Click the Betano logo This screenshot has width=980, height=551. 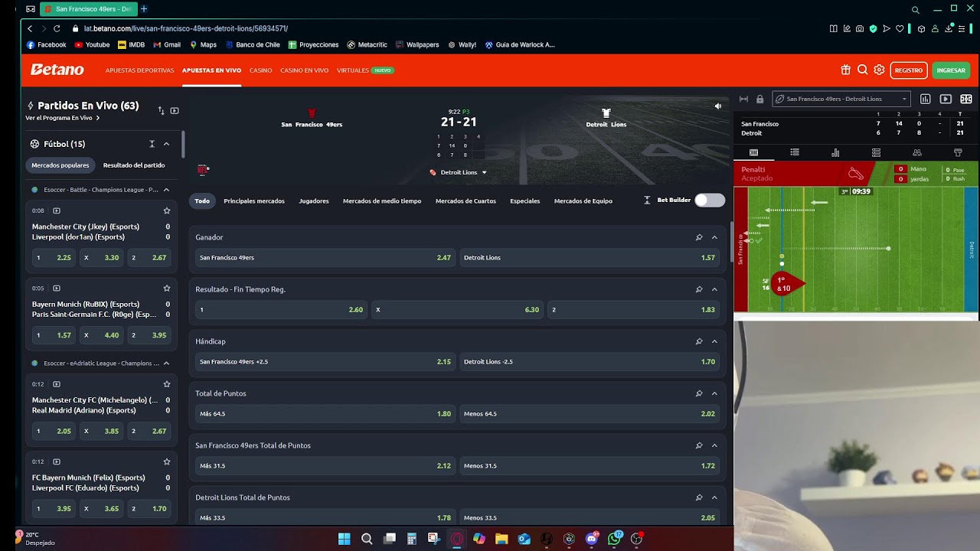click(57, 70)
